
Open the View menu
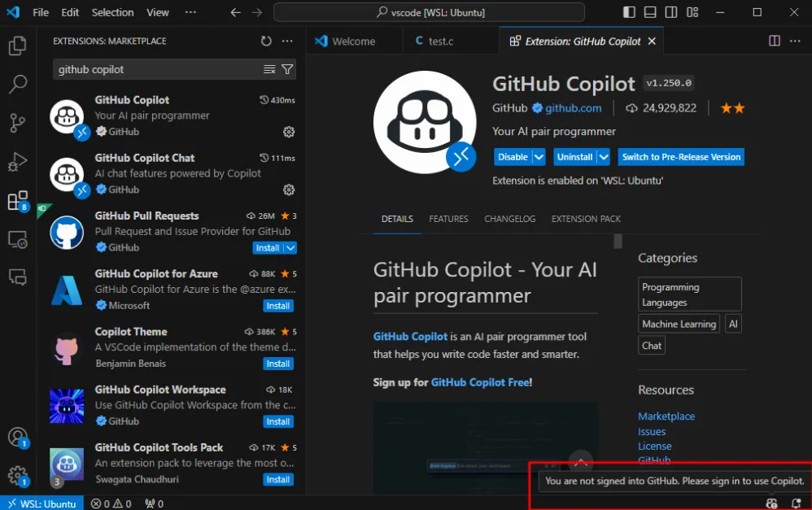[157, 12]
